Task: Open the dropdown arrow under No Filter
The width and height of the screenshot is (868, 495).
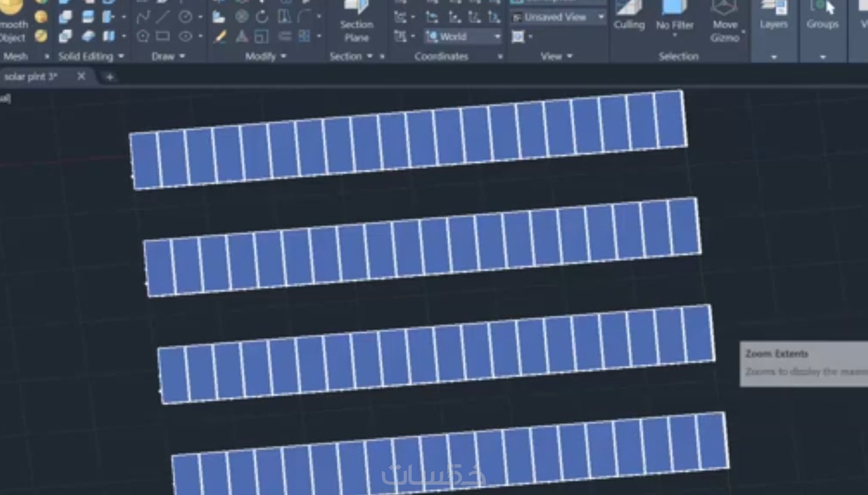Action: pos(674,36)
